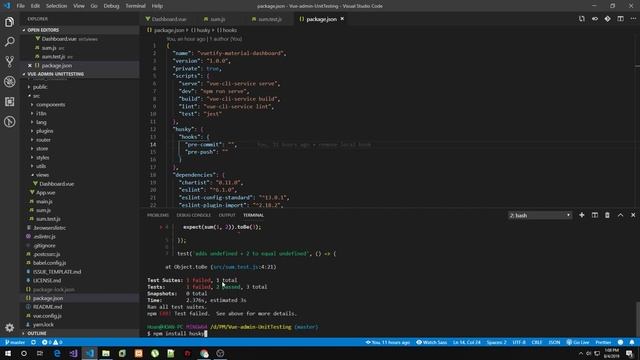Click the go back revision icon in editor toolbar
The width and height of the screenshot is (640, 360).
595,19
